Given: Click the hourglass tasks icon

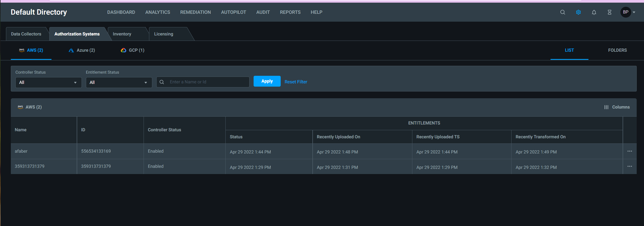Looking at the screenshot, I should [x=609, y=12].
